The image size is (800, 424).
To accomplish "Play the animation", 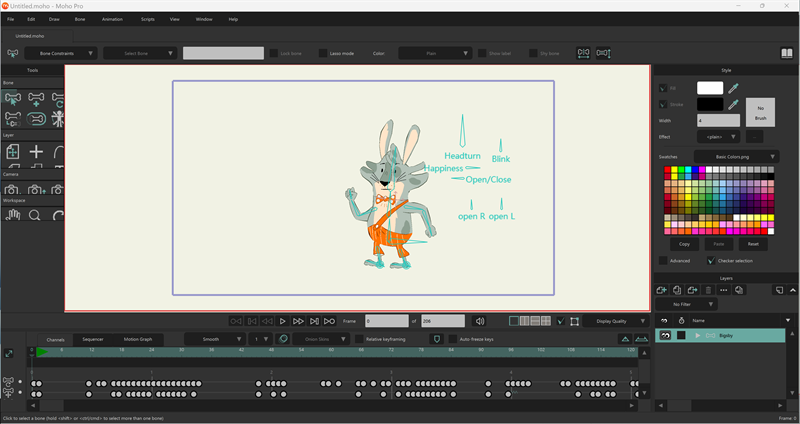I will [x=282, y=321].
